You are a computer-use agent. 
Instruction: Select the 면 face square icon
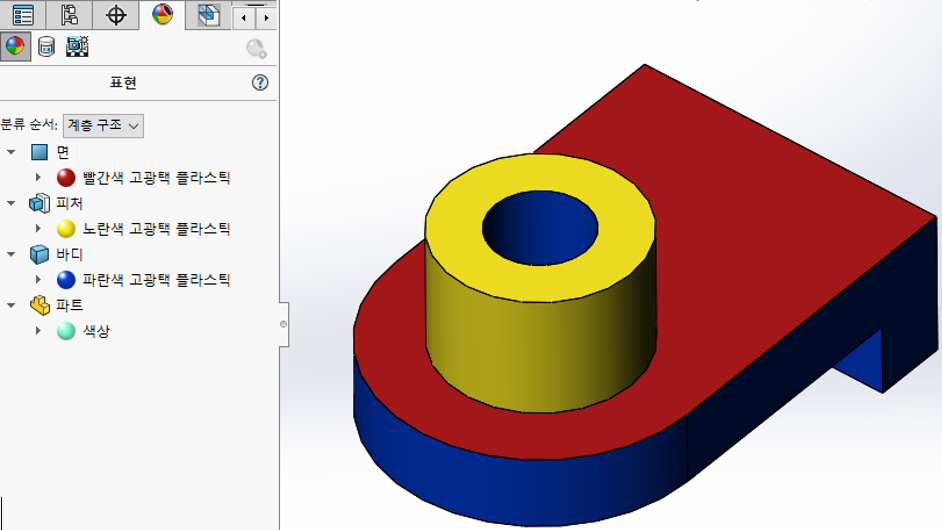pos(40,152)
